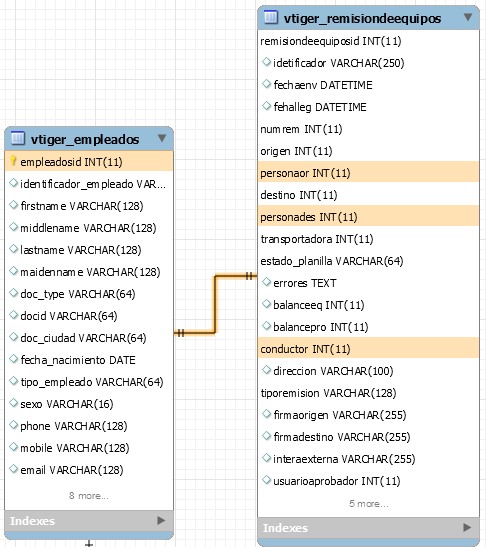Click diamond icon beside firmadestino
486x547 pixels.
click(x=267, y=436)
